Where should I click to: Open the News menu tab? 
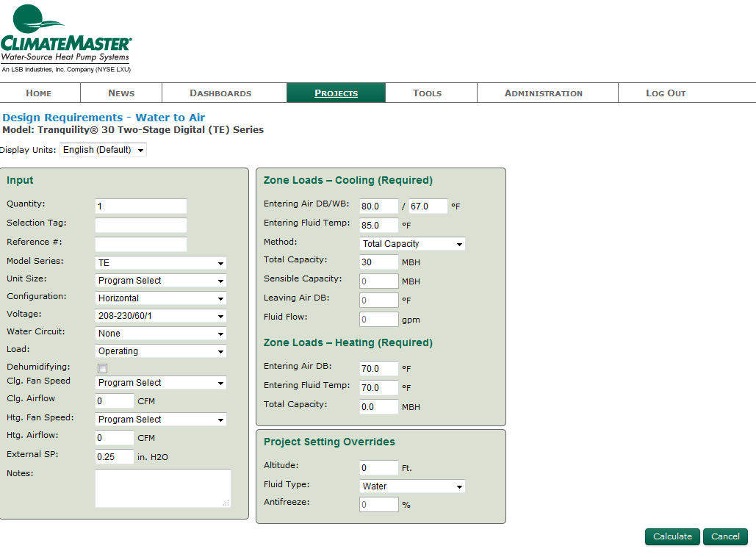[121, 93]
